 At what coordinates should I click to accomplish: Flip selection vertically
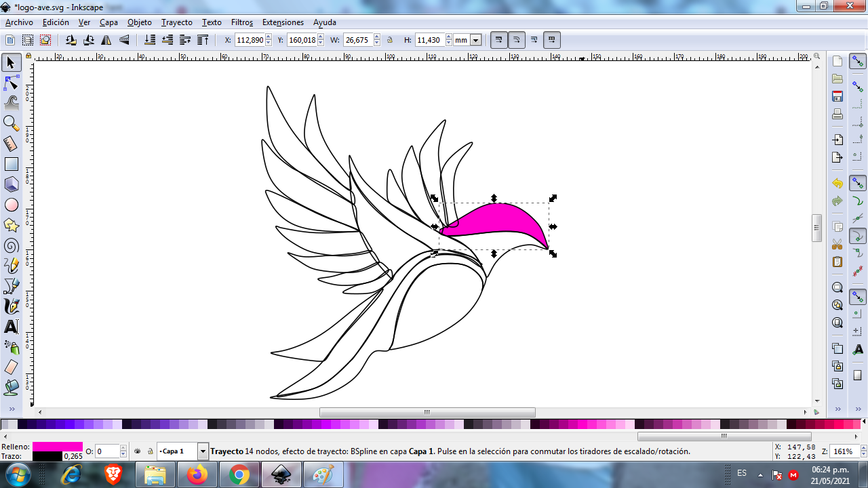124,40
